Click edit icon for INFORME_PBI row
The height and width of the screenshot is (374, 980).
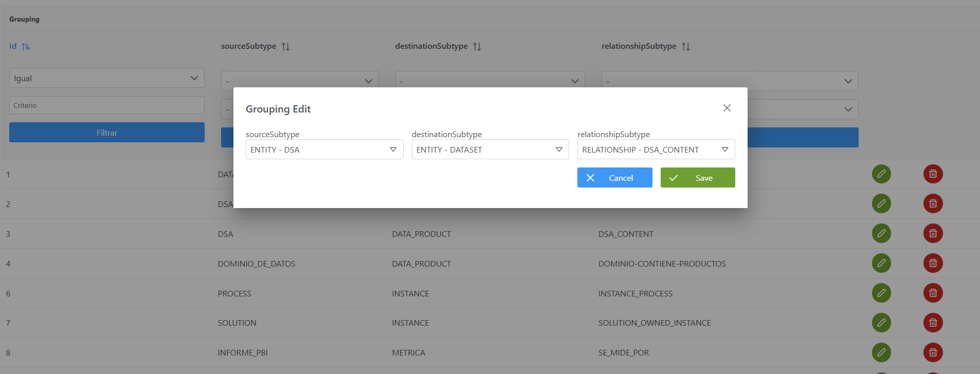881,352
